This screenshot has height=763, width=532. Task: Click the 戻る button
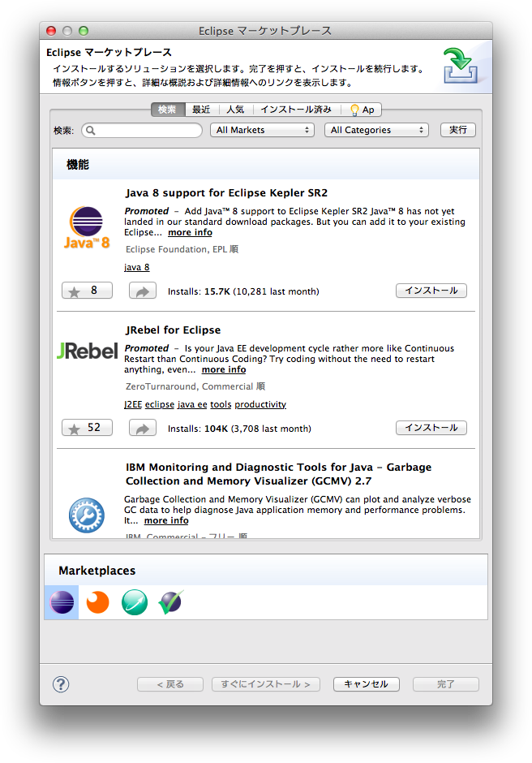[x=170, y=684]
